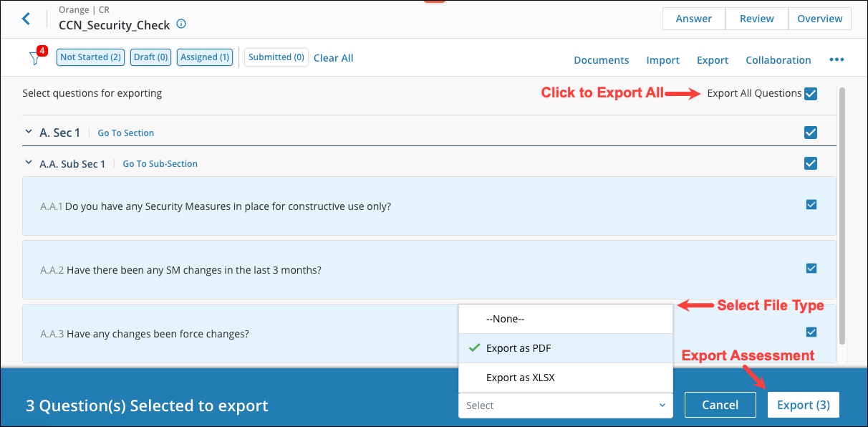Open the file type Select dropdown
Viewport: 868px width, 427px height.
(565, 405)
